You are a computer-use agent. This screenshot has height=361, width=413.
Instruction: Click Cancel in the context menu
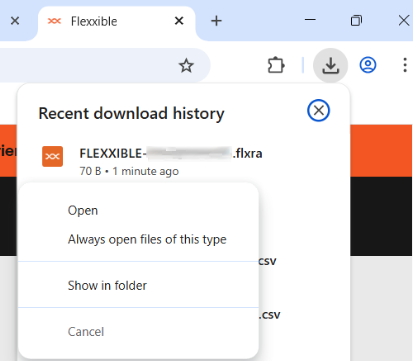(138, 332)
